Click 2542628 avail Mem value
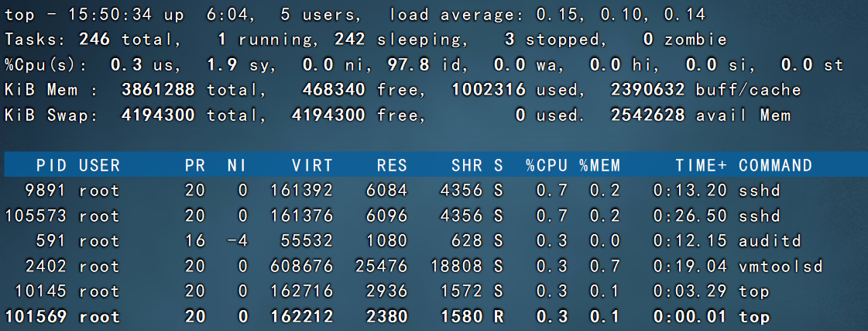Screen dimensions: 868x331 click(647, 116)
